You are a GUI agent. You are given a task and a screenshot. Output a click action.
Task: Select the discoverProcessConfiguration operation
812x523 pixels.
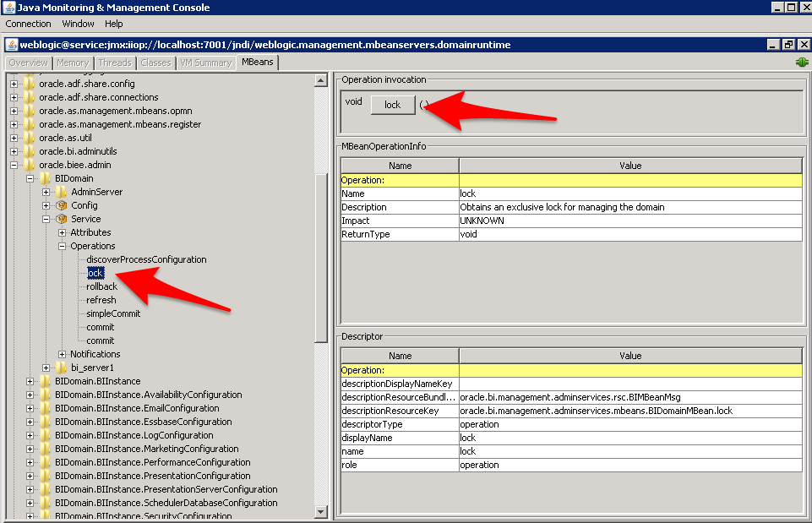146,259
